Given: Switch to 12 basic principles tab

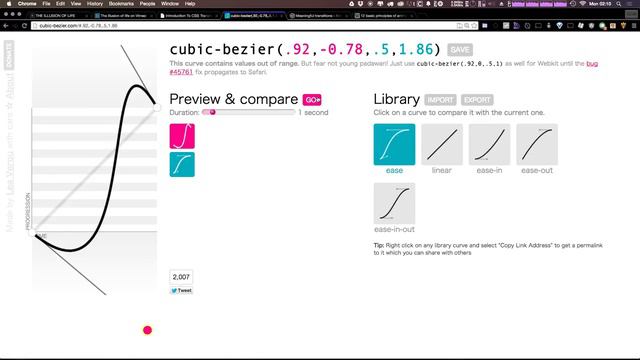Looking at the screenshot, I should (x=384, y=16).
